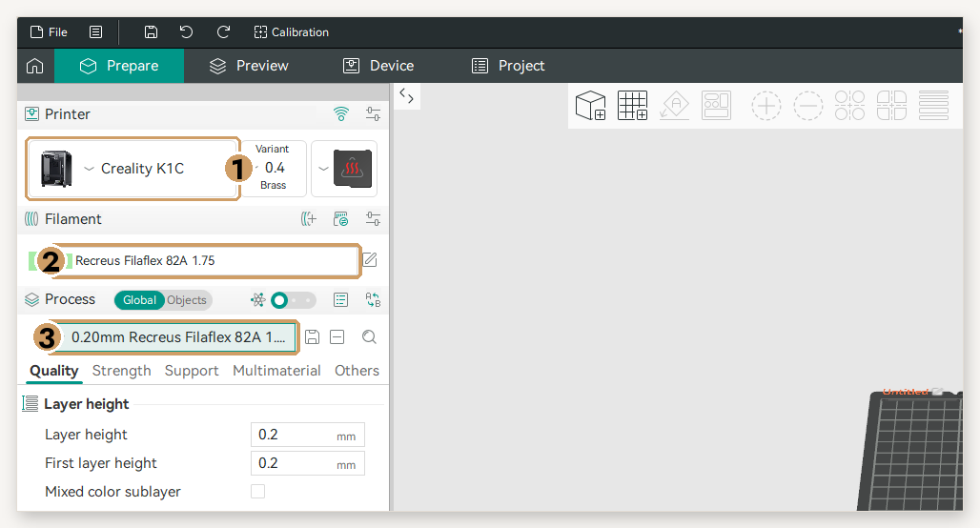This screenshot has width=980, height=528.
Task: Save the current process preset
Action: click(x=313, y=337)
